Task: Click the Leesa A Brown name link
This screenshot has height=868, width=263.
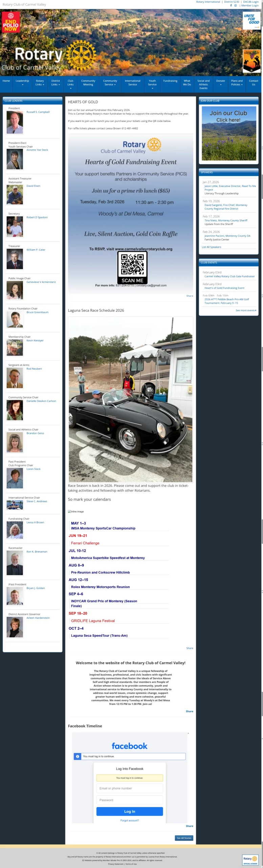Action: 35,522
